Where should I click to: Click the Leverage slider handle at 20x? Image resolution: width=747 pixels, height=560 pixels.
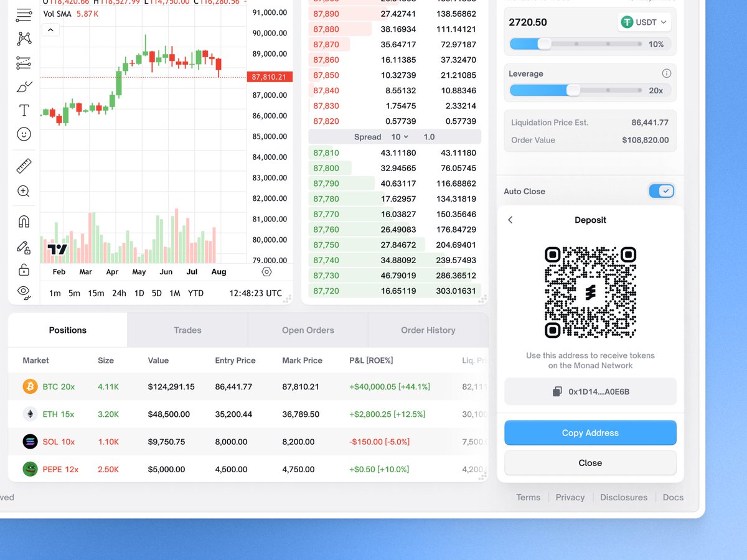point(573,90)
